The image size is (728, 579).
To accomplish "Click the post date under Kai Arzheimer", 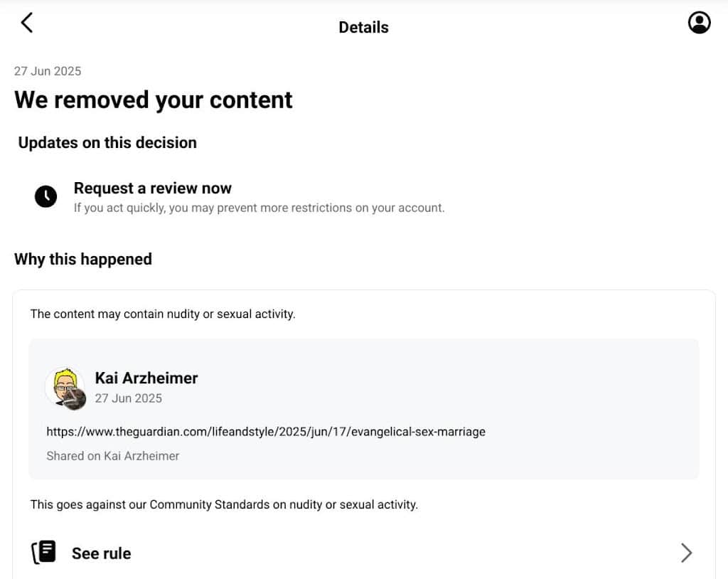I will (129, 398).
